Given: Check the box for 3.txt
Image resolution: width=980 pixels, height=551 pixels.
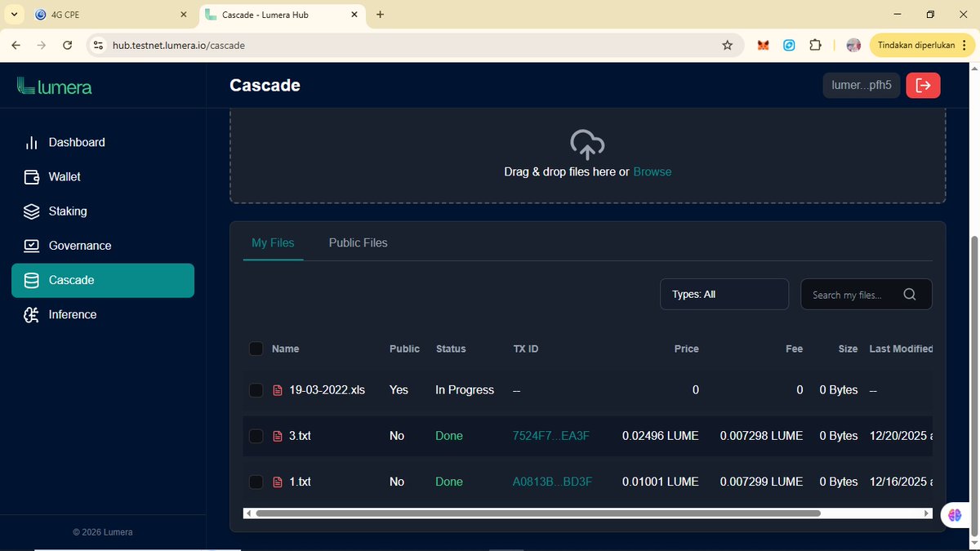Looking at the screenshot, I should pos(256,436).
